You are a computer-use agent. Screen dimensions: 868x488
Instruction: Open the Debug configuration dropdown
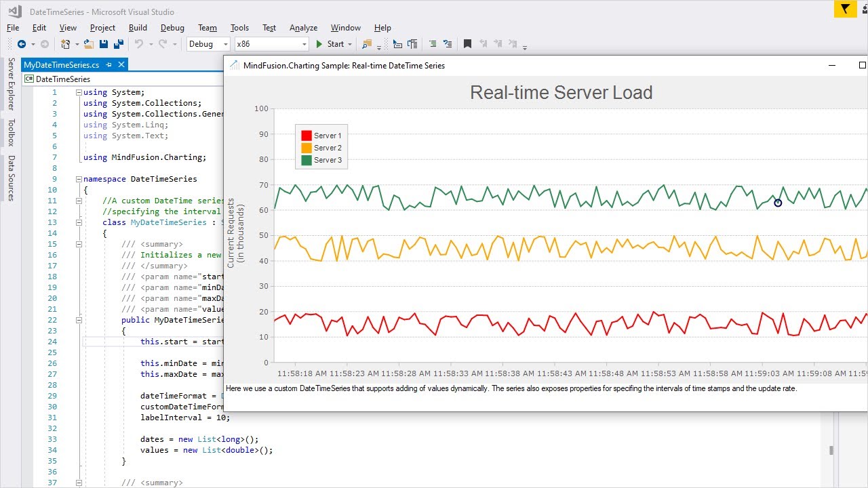[x=208, y=44]
